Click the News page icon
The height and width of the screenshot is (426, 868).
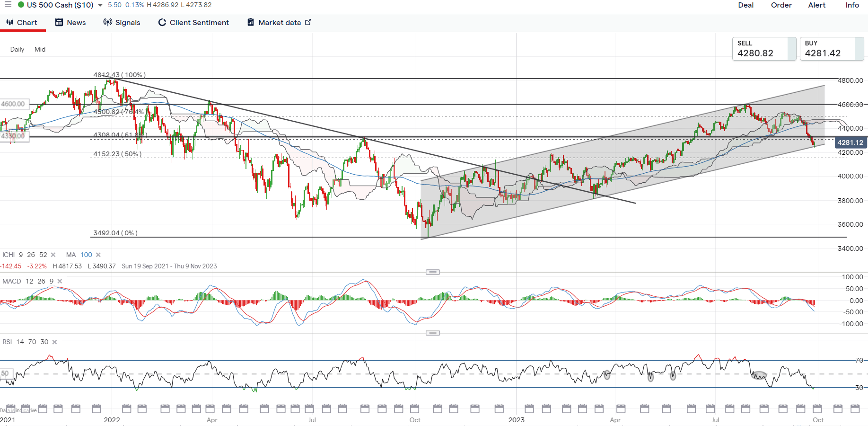pyautogui.click(x=59, y=22)
